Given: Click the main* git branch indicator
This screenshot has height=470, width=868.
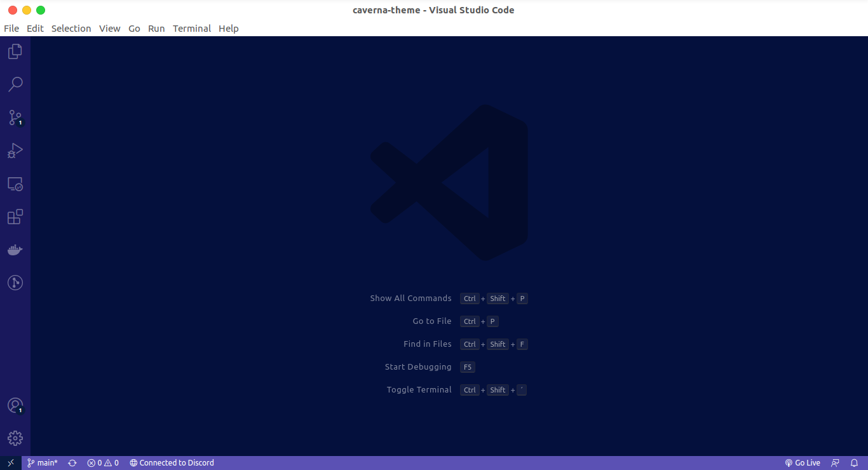Looking at the screenshot, I should 43,463.
